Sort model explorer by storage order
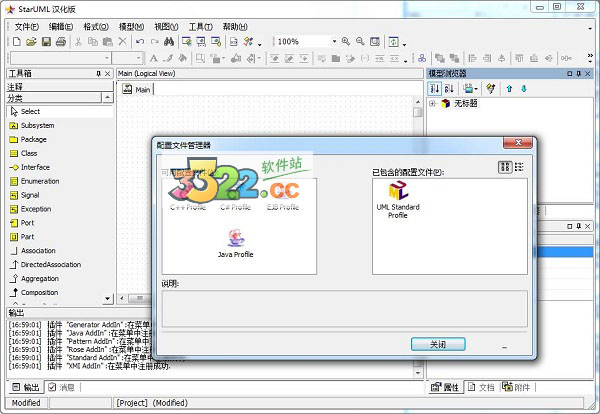The width and height of the screenshot is (600, 414). (435, 89)
